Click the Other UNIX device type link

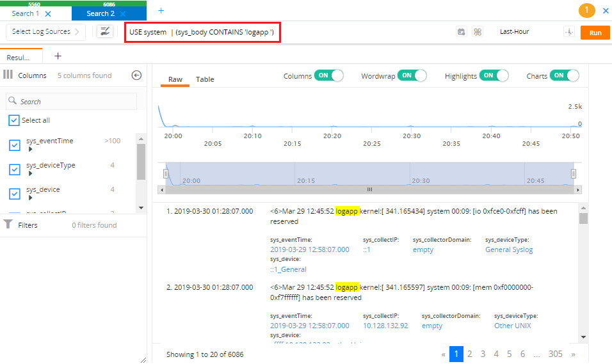(x=513, y=326)
